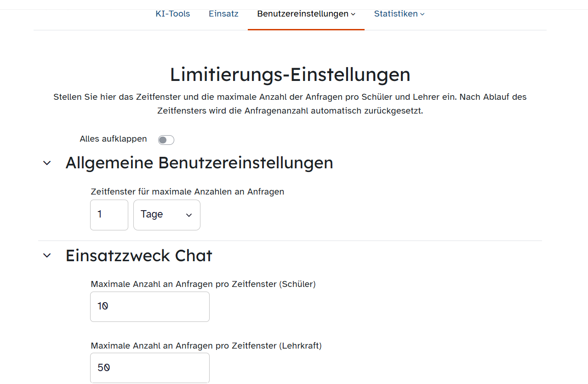588x384 pixels.
Task: Switch to the Einsatz tab
Action: (x=223, y=14)
